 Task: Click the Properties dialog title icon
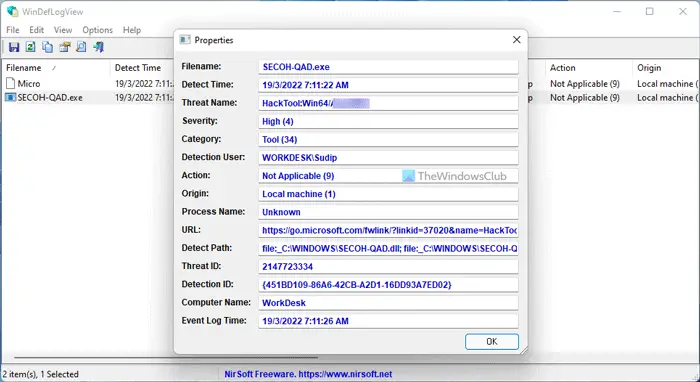[185, 40]
